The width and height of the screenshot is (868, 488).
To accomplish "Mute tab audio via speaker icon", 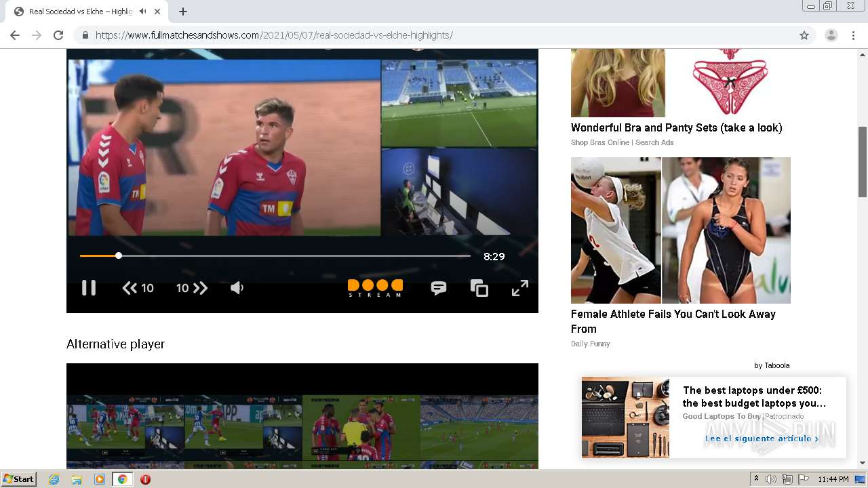I will (142, 12).
